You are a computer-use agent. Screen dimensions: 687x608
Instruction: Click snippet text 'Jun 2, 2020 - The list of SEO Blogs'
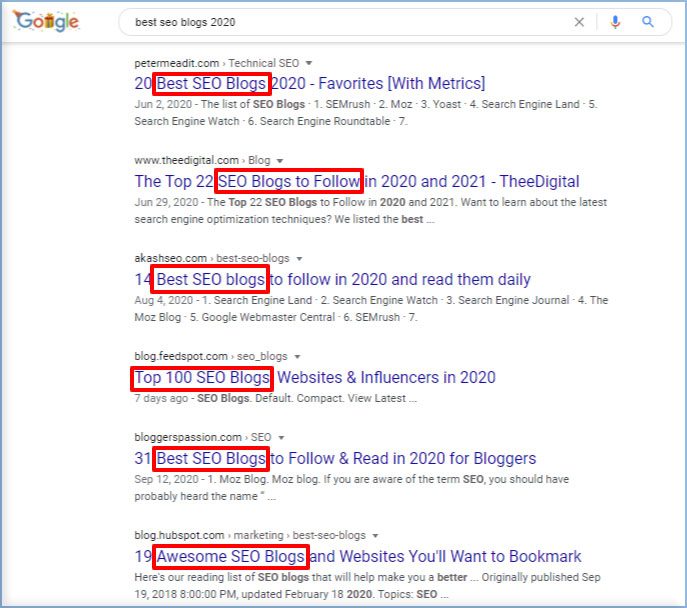click(220, 104)
